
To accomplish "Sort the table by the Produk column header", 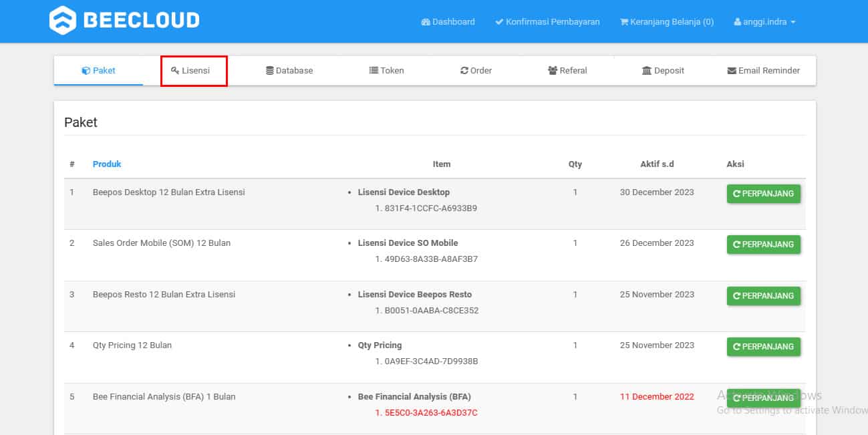I will [107, 164].
